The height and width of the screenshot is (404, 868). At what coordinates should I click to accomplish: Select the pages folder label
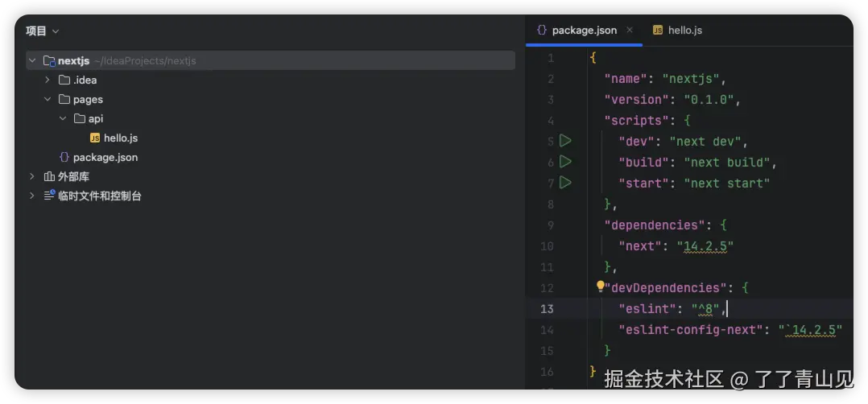coord(88,100)
